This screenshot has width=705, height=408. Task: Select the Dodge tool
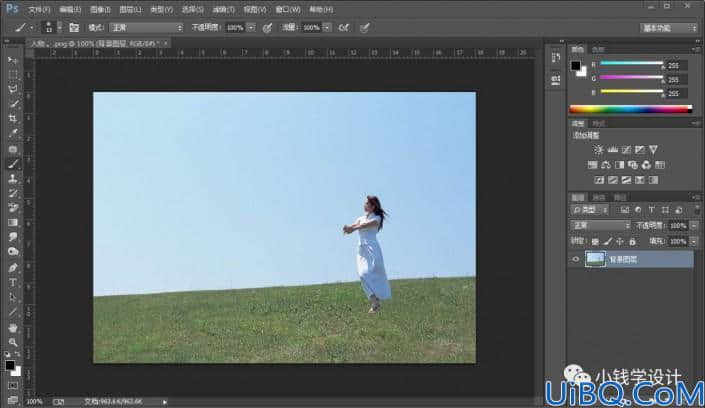[13, 252]
